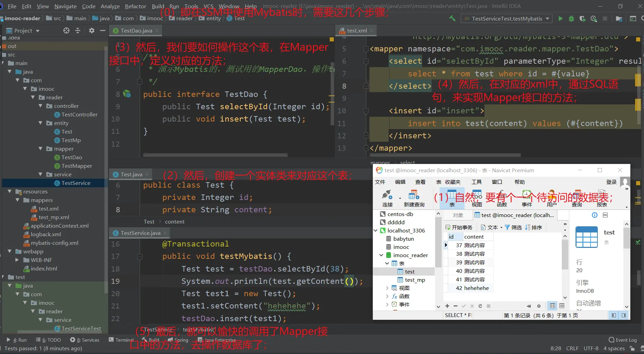Switch to the TestDao.java editor tab
The image size is (644, 354).
click(136, 30)
